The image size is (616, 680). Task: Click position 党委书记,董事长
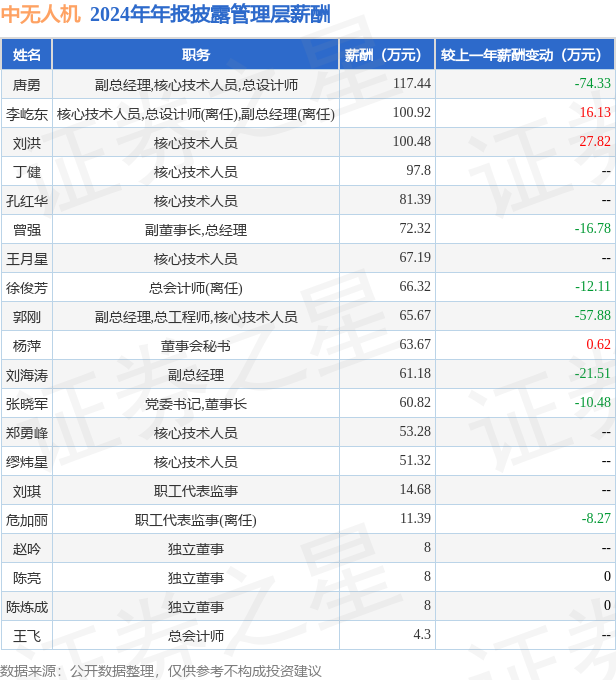(x=196, y=404)
